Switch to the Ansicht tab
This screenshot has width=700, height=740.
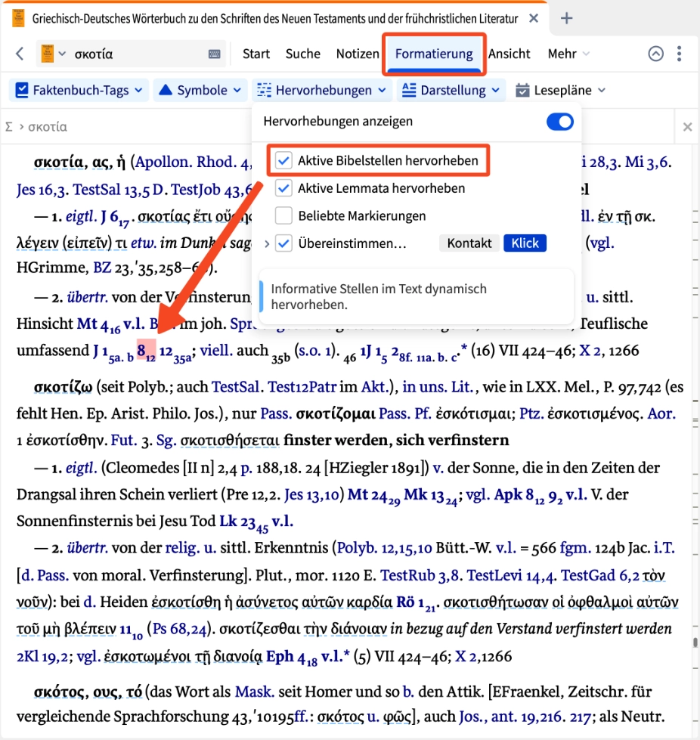pos(509,54)
